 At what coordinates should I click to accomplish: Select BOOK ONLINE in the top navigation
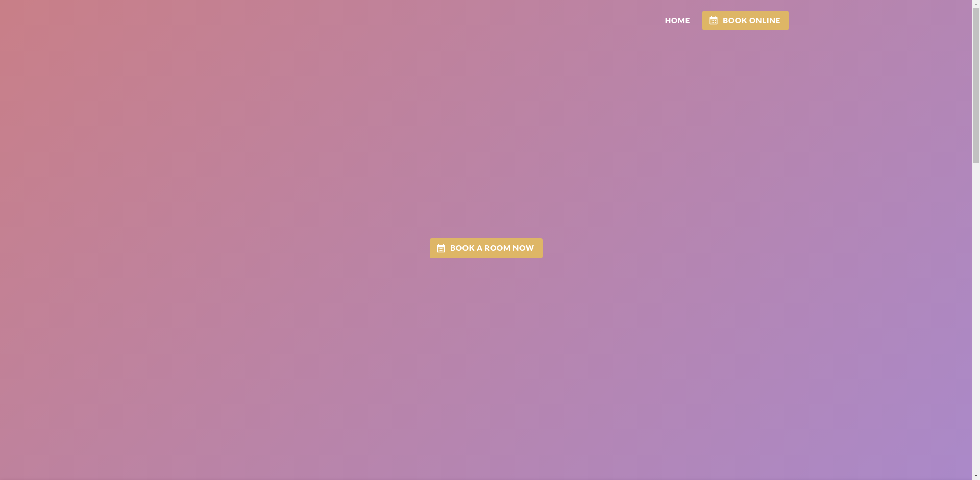(x=745, y=20)
